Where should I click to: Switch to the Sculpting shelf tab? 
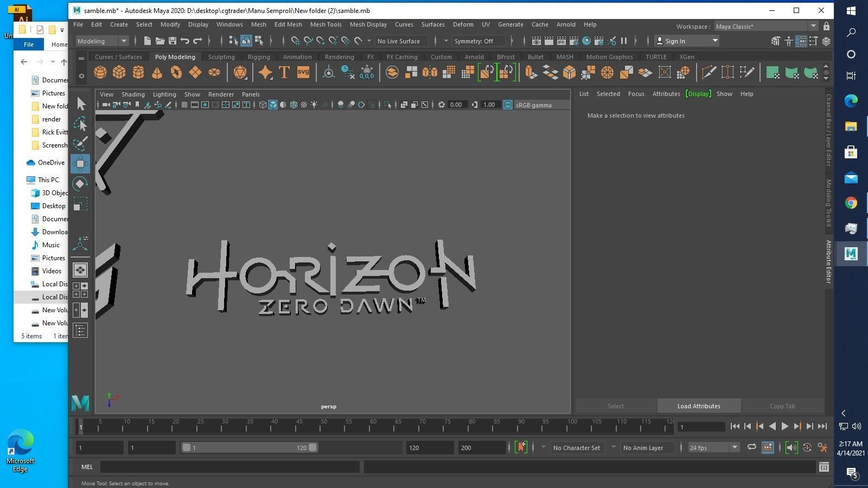click(x=221, y=56)
